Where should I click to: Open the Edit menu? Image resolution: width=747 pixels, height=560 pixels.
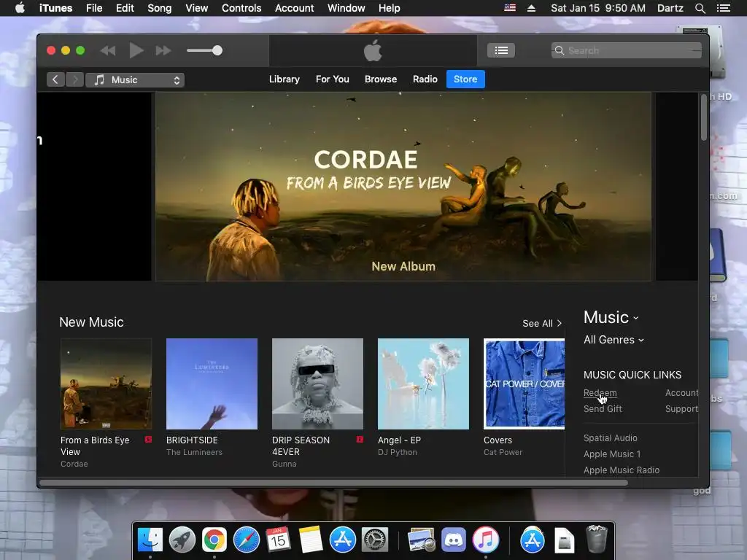coord(125,8)
